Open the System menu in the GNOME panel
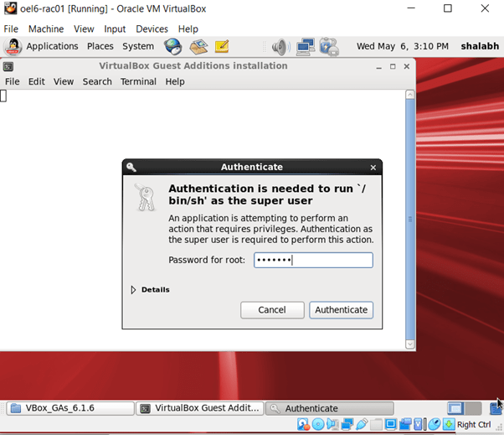 tap(138, 46)
